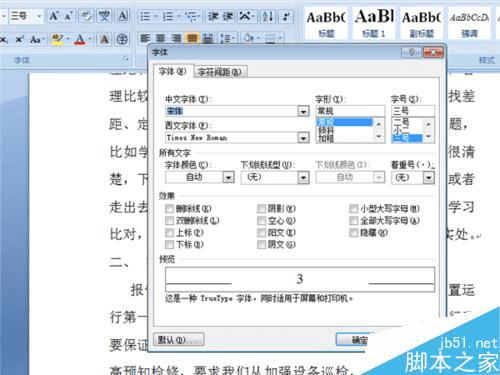This screenshot has height=375, width=500.
Task: Expand the 字体颜色 (font color) dropdown
Action: tap(228, 177)
